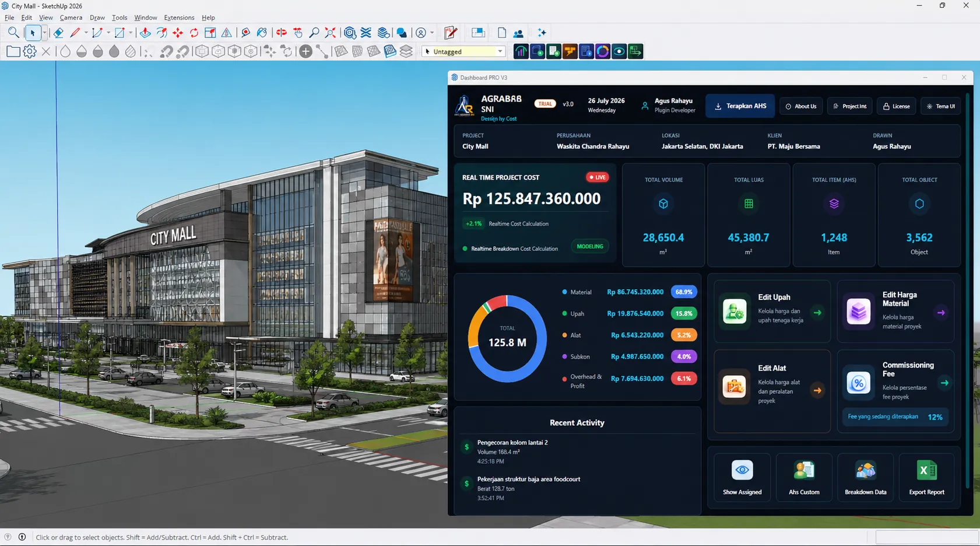Open the folder icon in second toolbar
980x546 pixels.
tap(13, 51)
